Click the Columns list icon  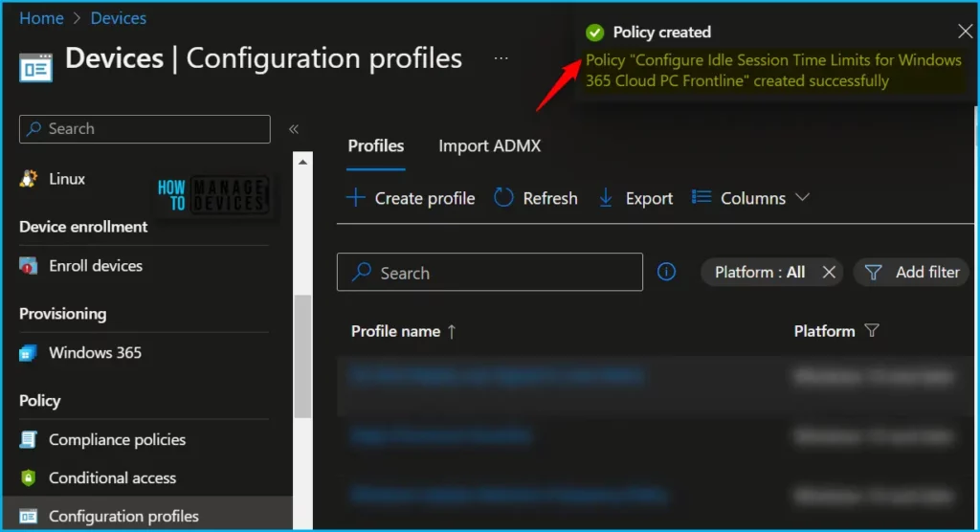[702, 197]
